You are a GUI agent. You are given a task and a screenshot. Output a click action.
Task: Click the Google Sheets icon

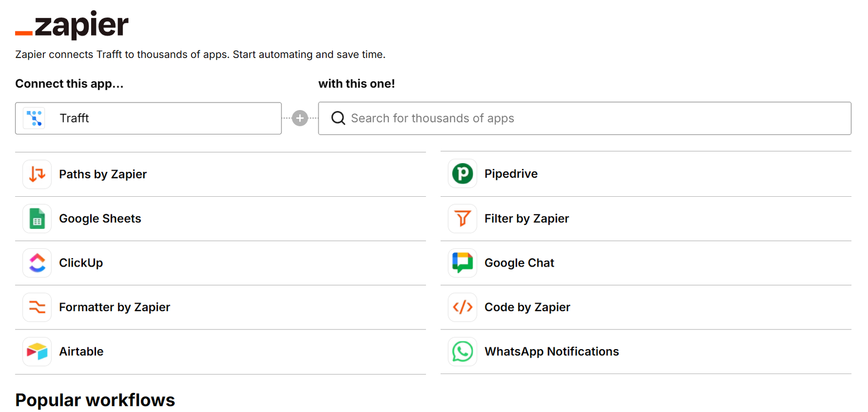37,218
